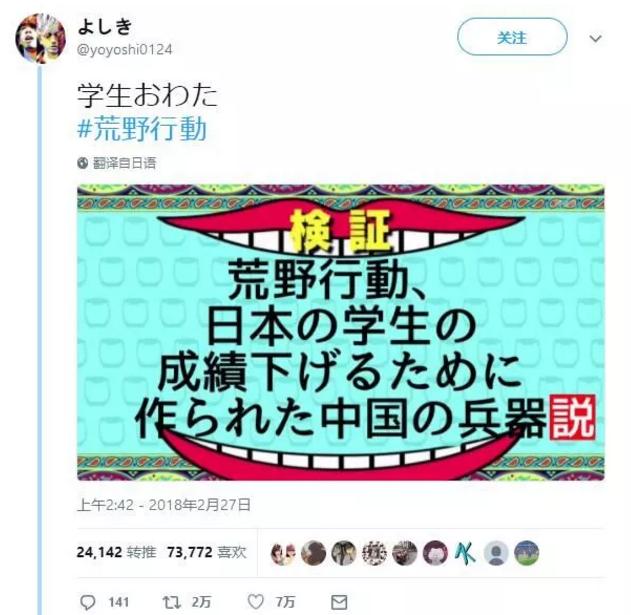Click the gray default silhouette liker avatar
This screenshot has width=631, height=615.
tap(496, 553)
